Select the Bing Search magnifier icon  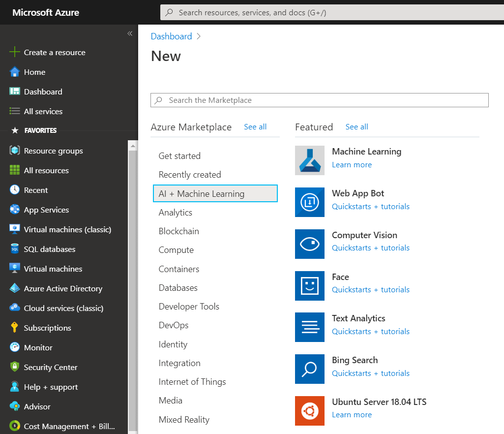click(x=310, y=369)
